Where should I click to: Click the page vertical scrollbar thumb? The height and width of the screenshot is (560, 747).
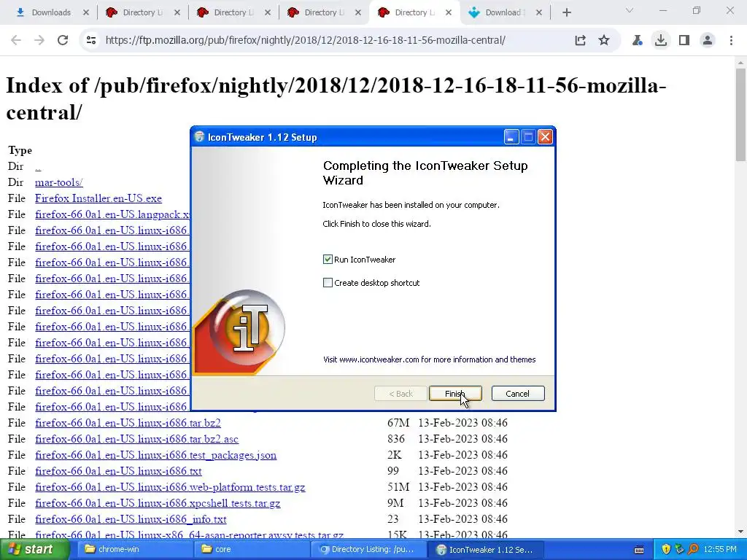[740, 114]
